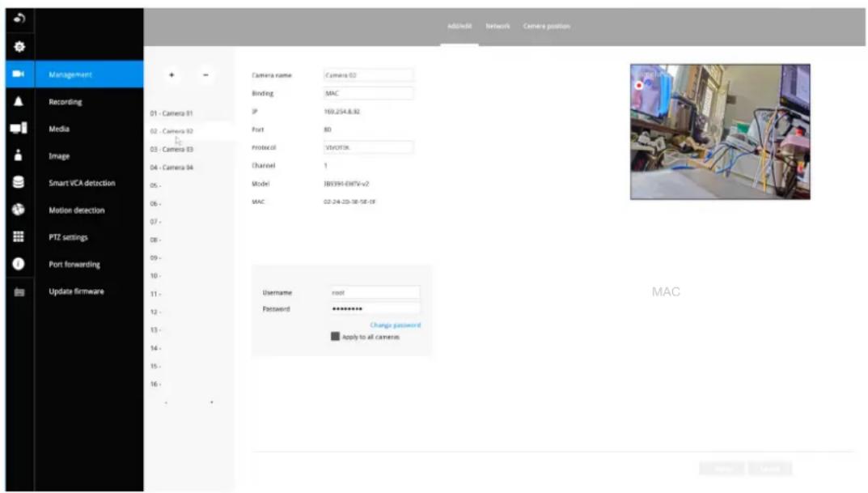The height and width of the screenshot is (493, 868).
Task: Click the person user icon in the sidebar
Action: click(x=19, y=155)
